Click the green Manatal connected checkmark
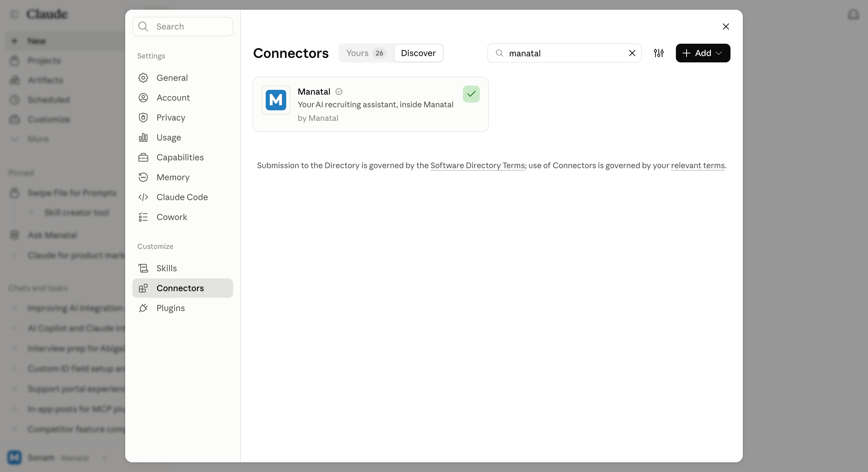The width and height of the screenshot is (868, 472). (x=471, y=94)
